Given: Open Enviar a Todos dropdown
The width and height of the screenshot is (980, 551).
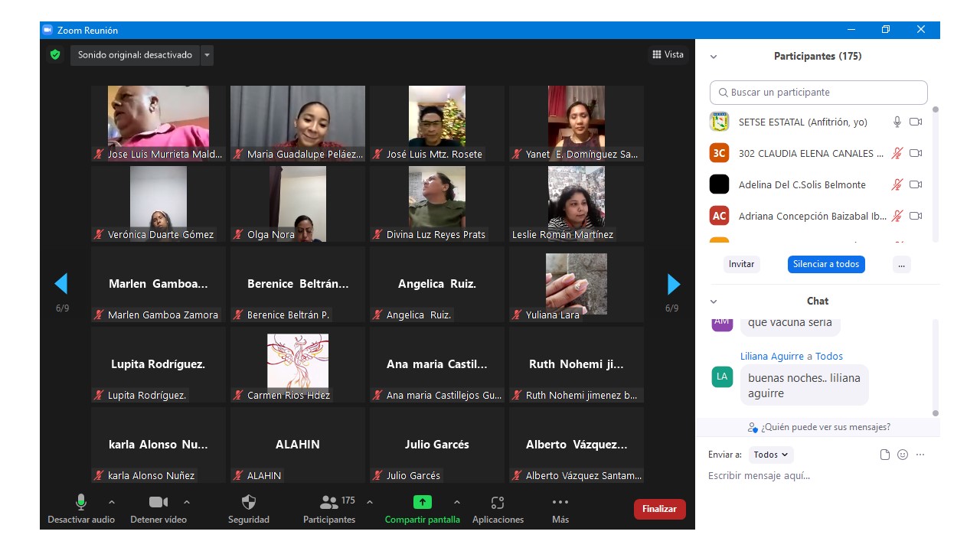Looking at the screenshot, I should (771, 455).
